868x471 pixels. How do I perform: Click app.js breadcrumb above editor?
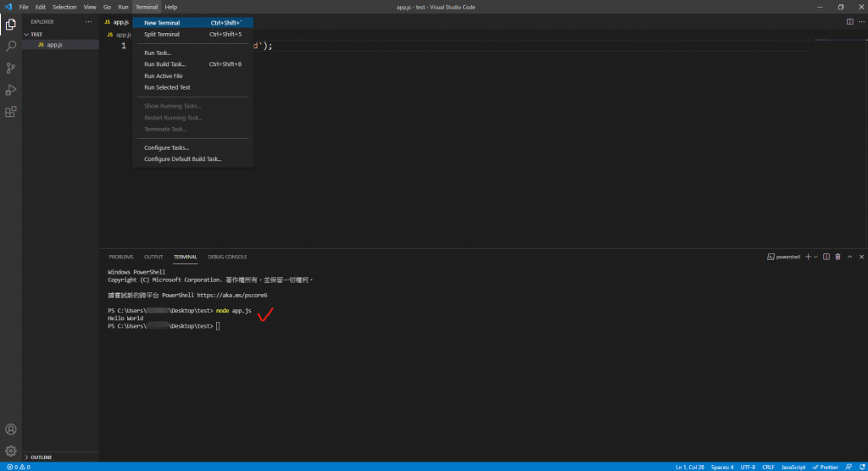pos(120,35)
